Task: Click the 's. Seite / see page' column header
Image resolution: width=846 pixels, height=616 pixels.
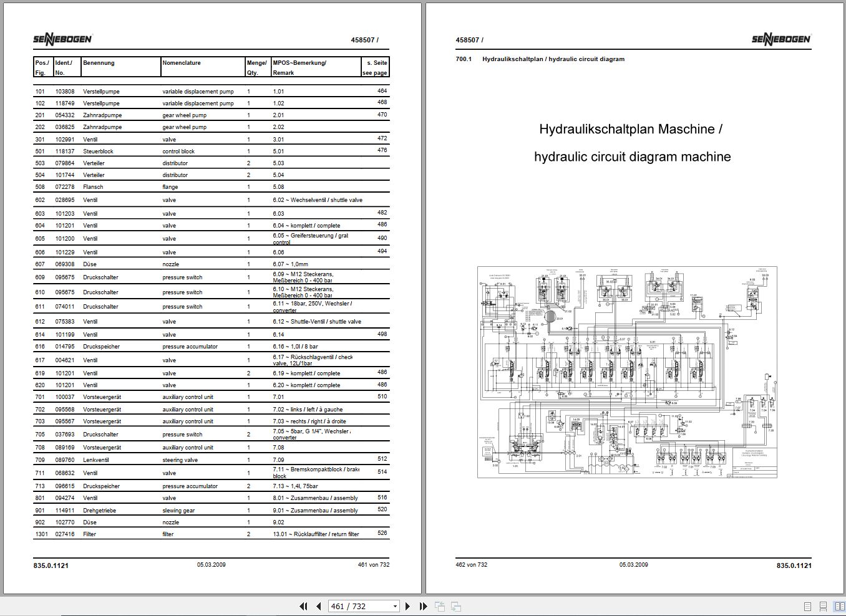Action: click(x=375, y=67)
